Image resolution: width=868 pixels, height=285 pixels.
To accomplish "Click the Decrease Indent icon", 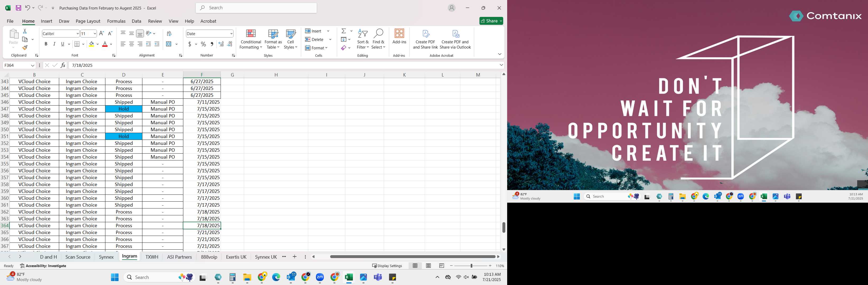I will [x=148, y=44].
